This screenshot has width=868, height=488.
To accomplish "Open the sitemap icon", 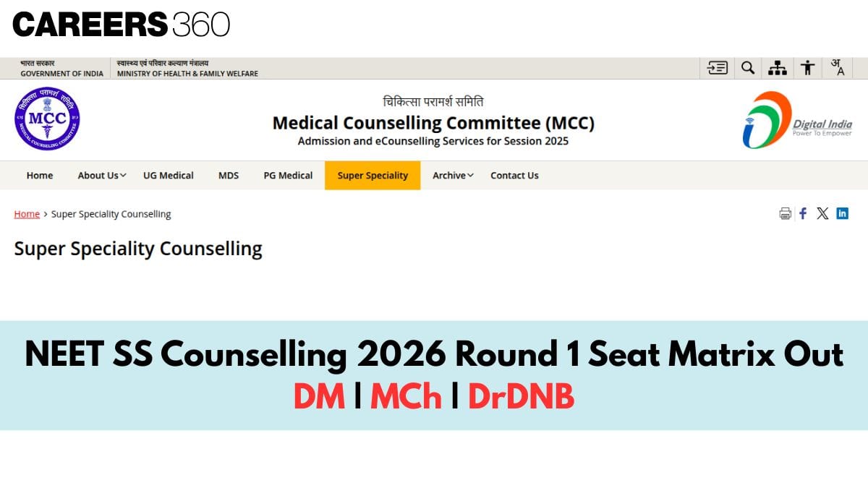I will 778,68.
